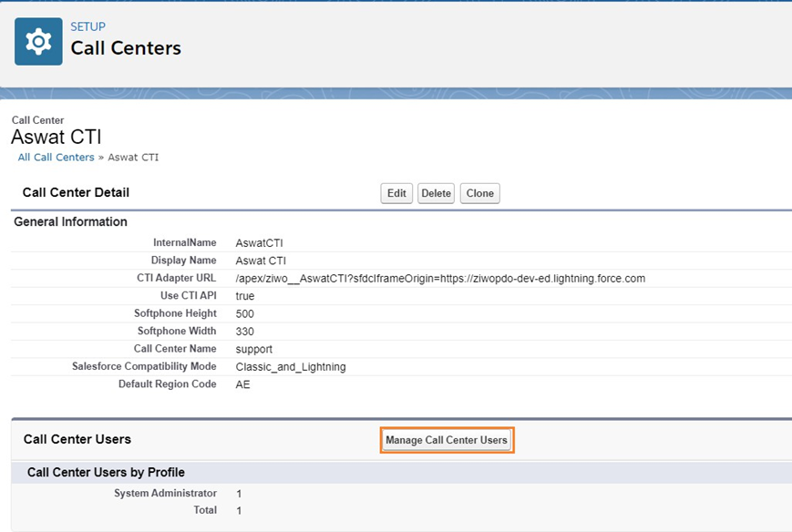Click the Use CTI API value true
Screen dimensions: 792x532
coord(245,296)
